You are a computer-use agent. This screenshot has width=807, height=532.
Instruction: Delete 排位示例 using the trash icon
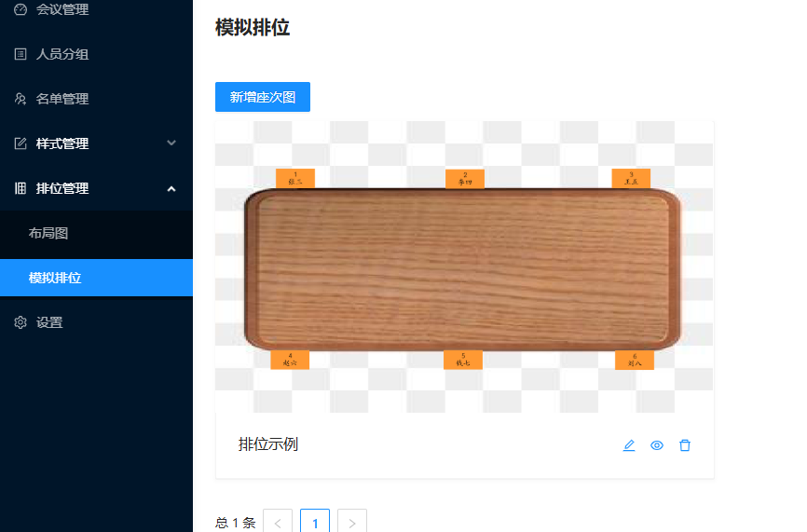pos(685,445)
